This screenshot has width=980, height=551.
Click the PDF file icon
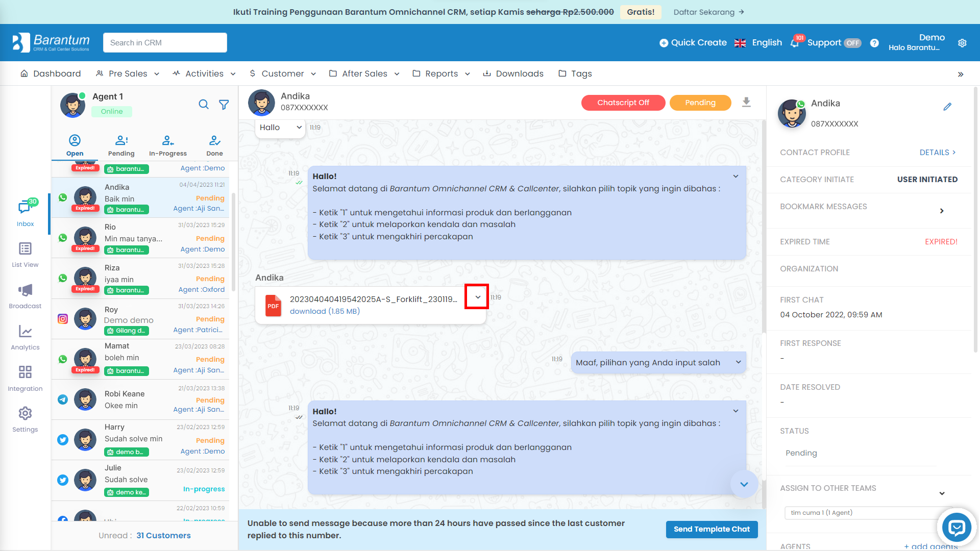pos(273,305)
